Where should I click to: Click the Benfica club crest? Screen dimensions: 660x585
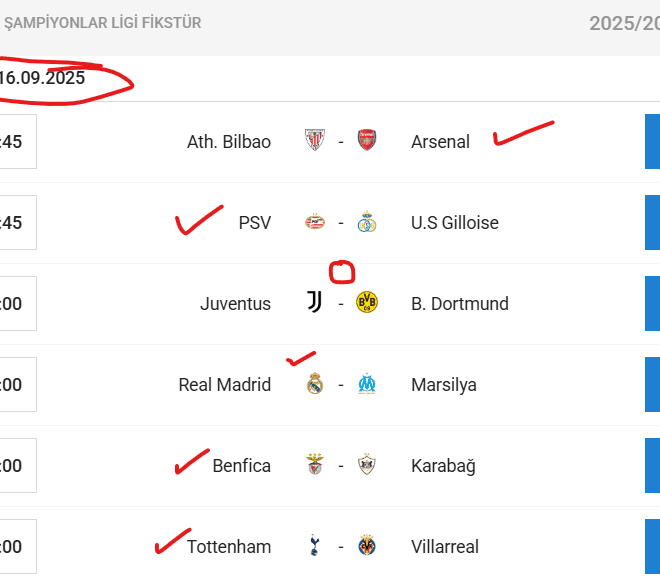(x=315, y=465)
